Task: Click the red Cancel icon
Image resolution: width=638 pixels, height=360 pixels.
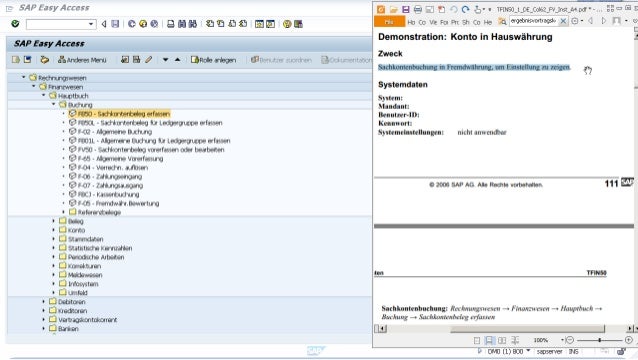Action: coord(154,24)
